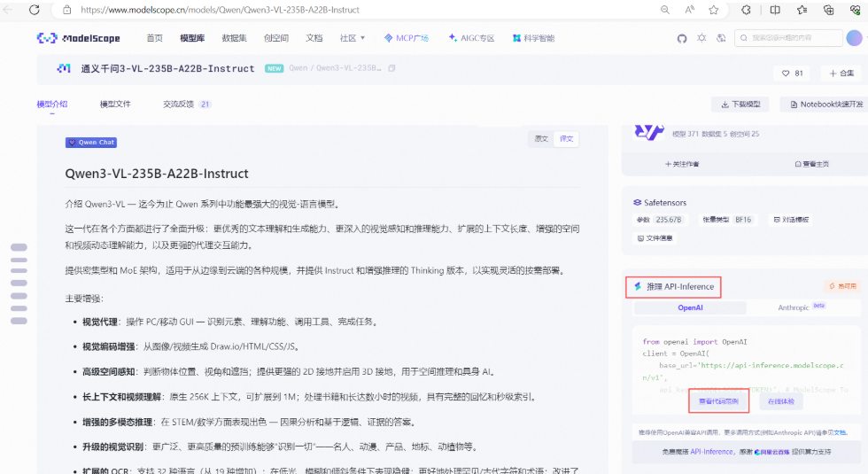Click the browser address bar URL
The image size is (868, 474).
pyautogui.click(x=220, y=10)
